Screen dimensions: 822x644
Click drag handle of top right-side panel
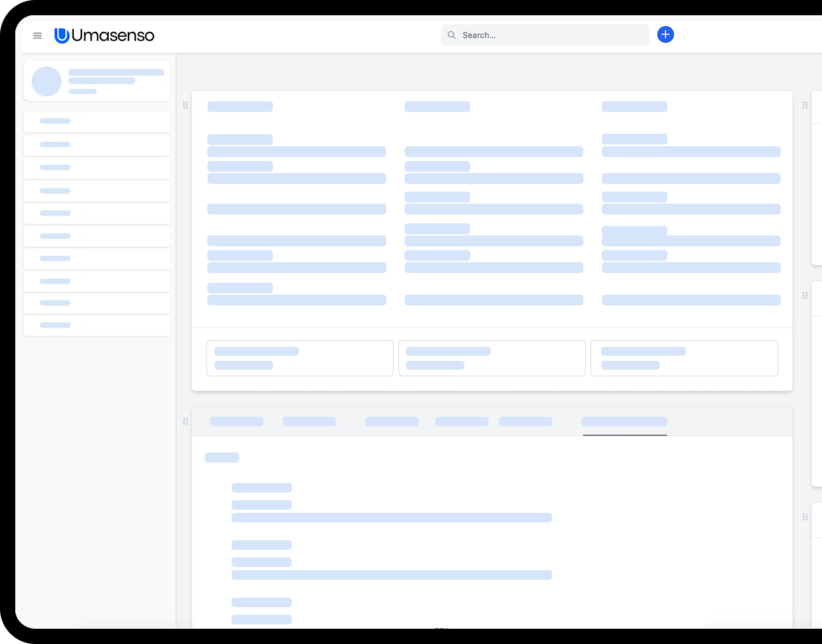pos(805,105)
